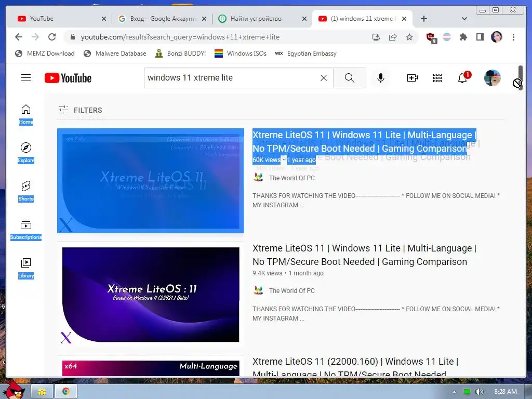Open the 9.4K views video title
Image resolution: width=532 pixels, height=399 pixels.
pyautogui.click(x=364, y=255)
